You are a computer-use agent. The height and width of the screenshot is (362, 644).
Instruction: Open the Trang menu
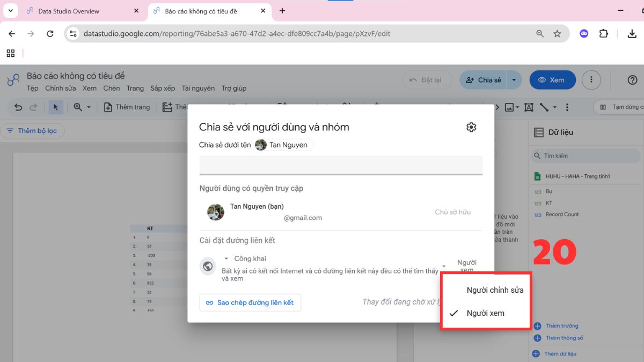tap(135, 88)
